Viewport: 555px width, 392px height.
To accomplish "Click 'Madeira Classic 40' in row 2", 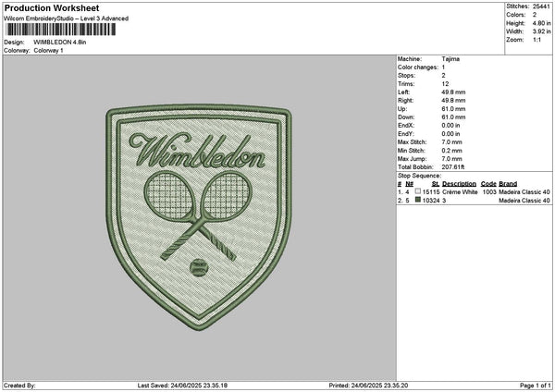I will [524, 201].
